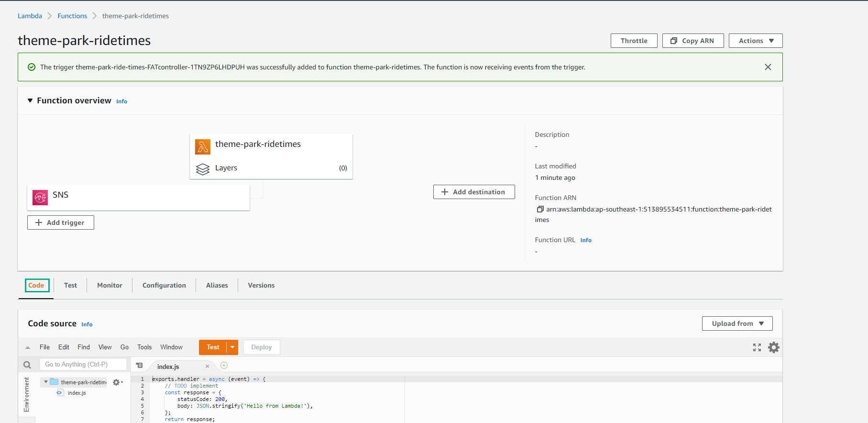Click the Layers (0) row
The height and width of the screenshot is (423, 868).
tap(271, 168)
